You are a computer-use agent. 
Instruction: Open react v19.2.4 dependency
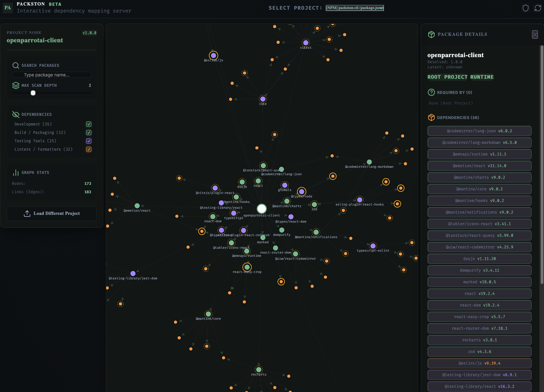479,294
